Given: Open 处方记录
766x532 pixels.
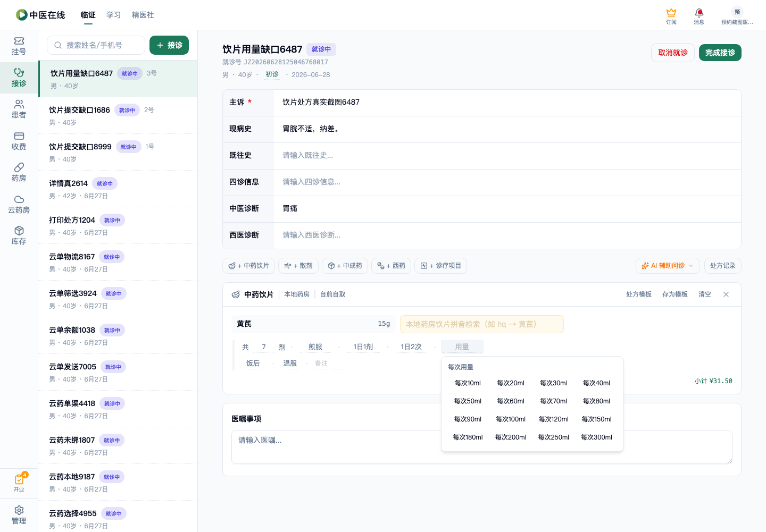Looking at the screenshot, I should tap(722, 266).
